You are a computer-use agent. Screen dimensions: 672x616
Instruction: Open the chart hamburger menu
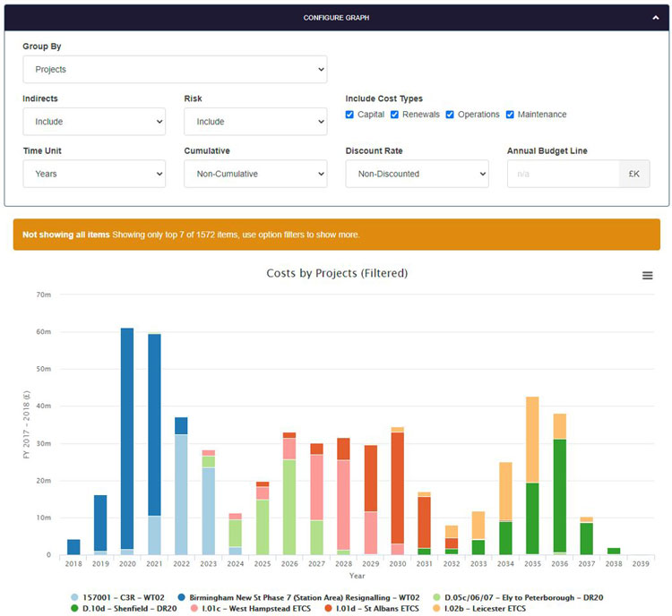tap(647, 276)
